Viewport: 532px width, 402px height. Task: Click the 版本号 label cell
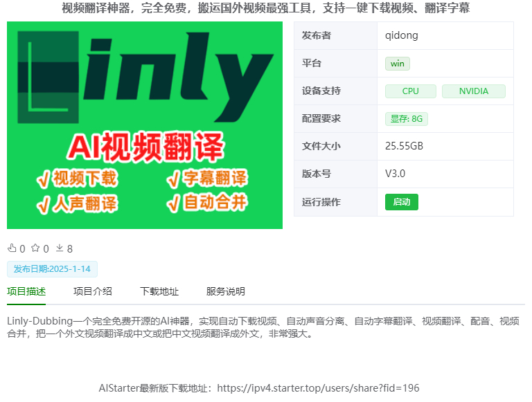(x=335, y=174)
